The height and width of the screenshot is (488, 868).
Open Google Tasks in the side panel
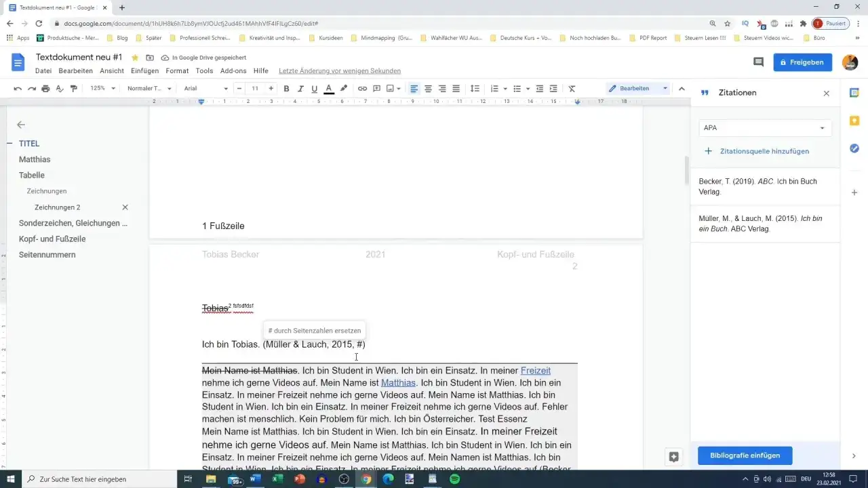(x=854, y=148)
